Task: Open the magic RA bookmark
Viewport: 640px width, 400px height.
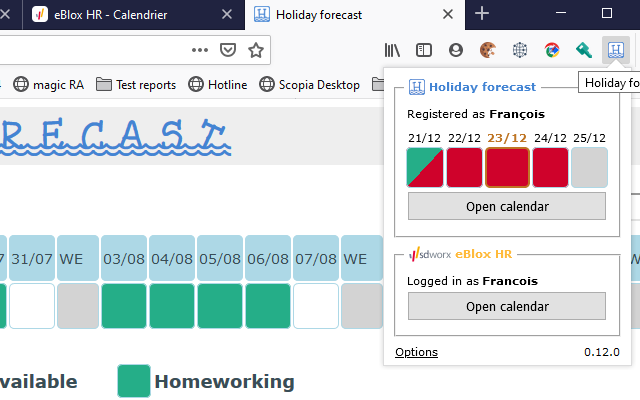Action: click(48, 84)
